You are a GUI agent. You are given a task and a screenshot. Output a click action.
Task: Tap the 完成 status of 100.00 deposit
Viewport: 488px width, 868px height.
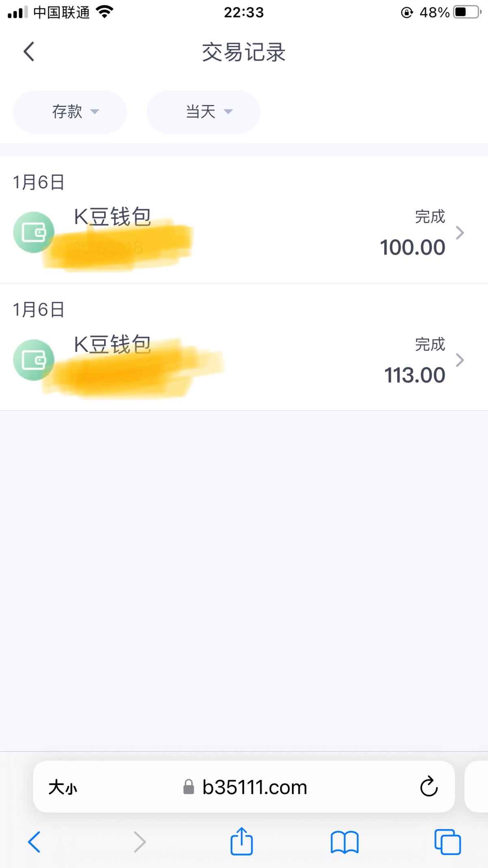coord(430,217)
